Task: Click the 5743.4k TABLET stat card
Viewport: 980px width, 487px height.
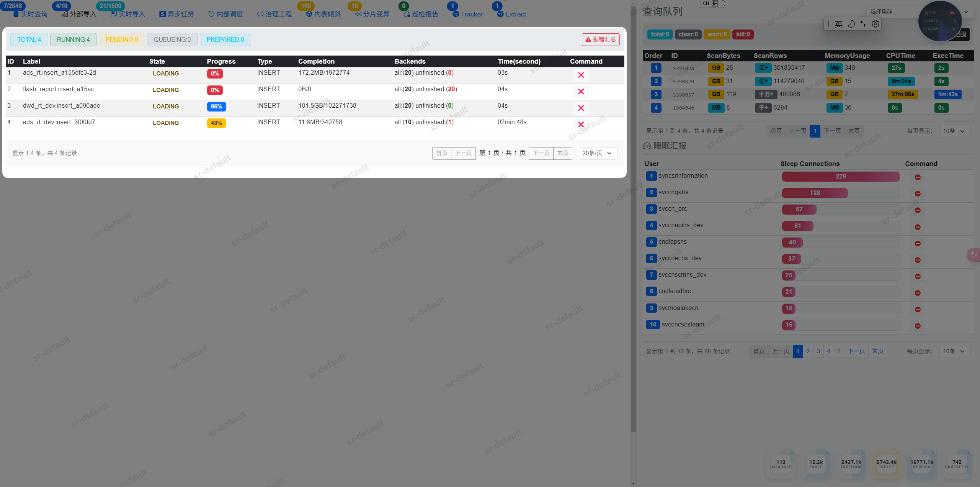Action: 886,464
